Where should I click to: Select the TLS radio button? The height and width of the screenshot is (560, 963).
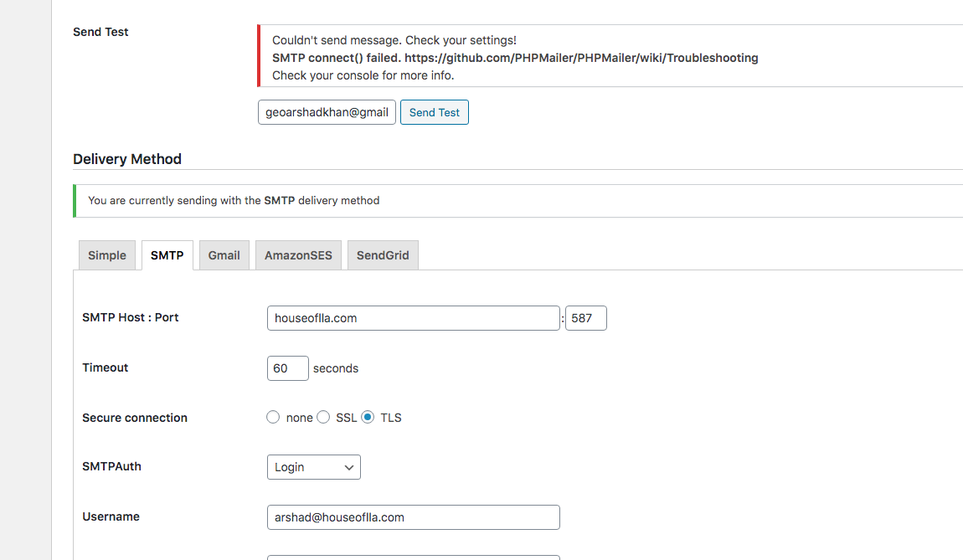click(368, 417)
